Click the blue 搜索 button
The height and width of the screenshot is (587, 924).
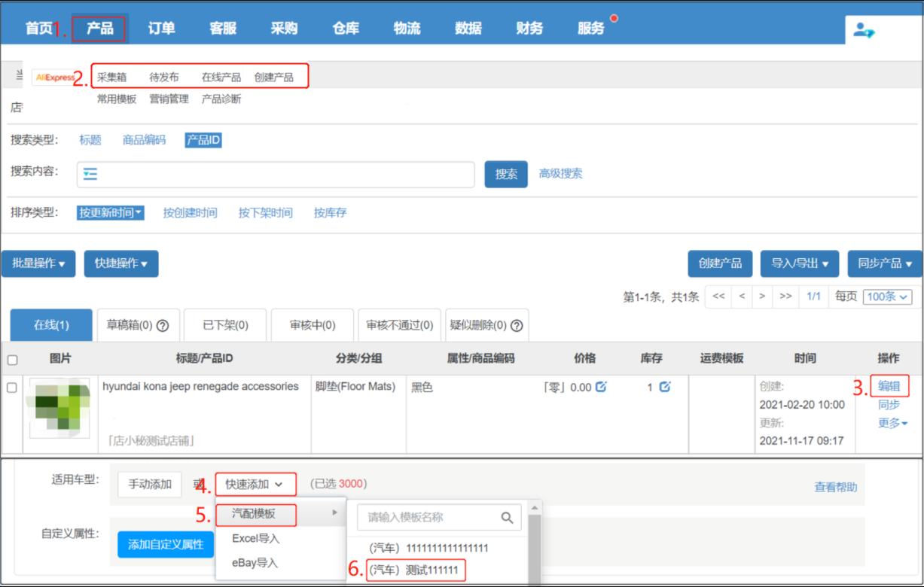[x=506, y=175]
